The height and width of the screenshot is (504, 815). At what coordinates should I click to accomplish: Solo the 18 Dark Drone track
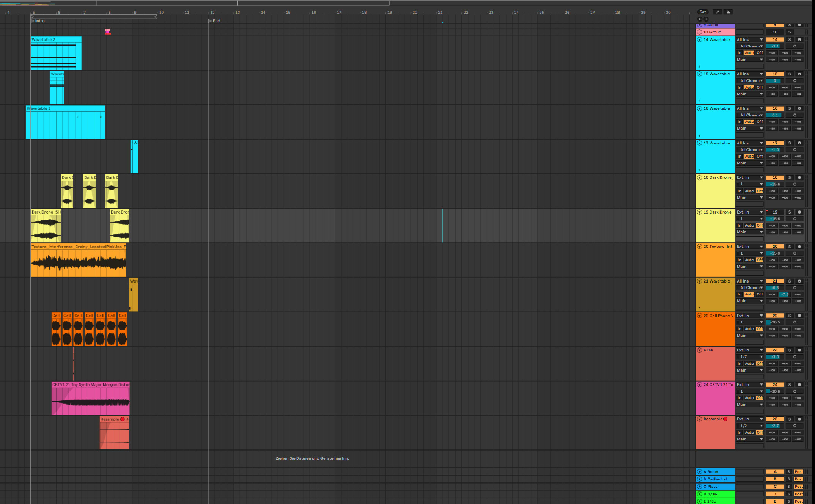(790, 177)
